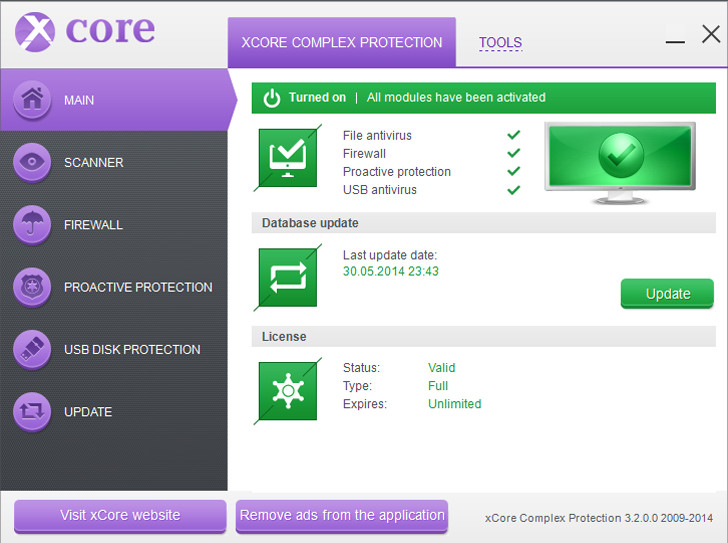The image size is (728, 543).
Task: Click the Last update date label
Action: point(390,255)
